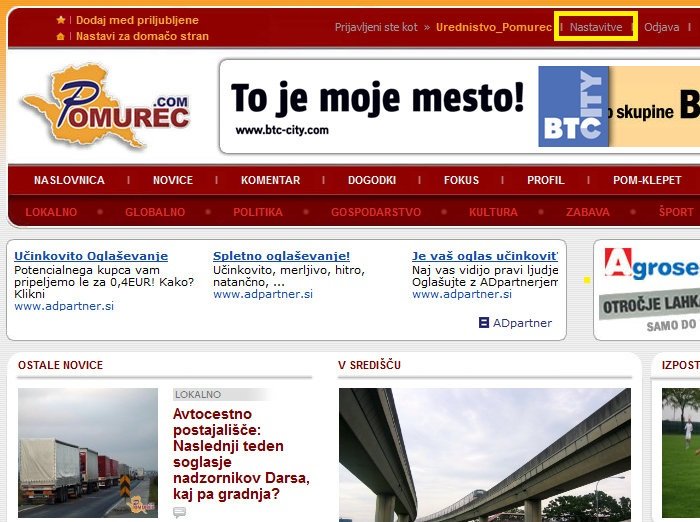Switch to the GOSPODARSTVO category tab
700x522 pixels.
point(376,212)
